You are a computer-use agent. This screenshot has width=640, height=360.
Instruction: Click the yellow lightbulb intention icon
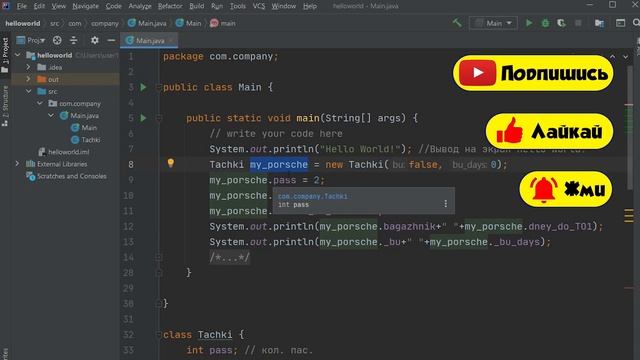[x=171, y=163]
